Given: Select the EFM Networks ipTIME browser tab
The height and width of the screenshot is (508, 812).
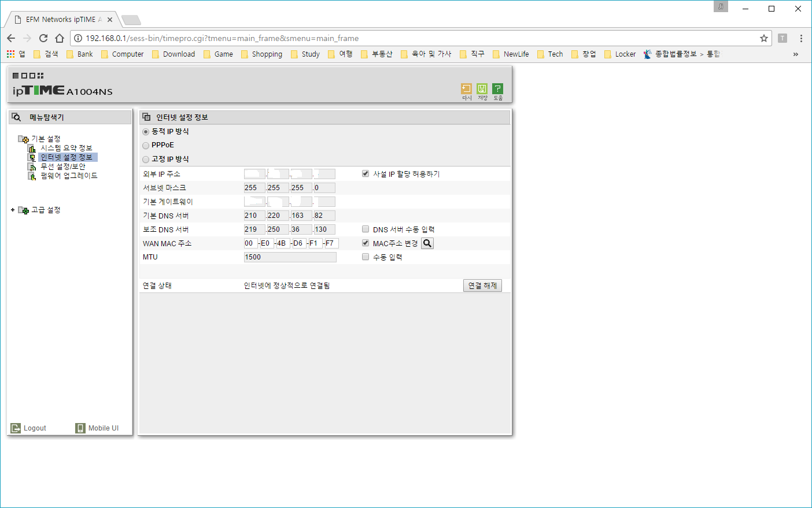Looking at the screenshot, I should click(x=62, y=20).
